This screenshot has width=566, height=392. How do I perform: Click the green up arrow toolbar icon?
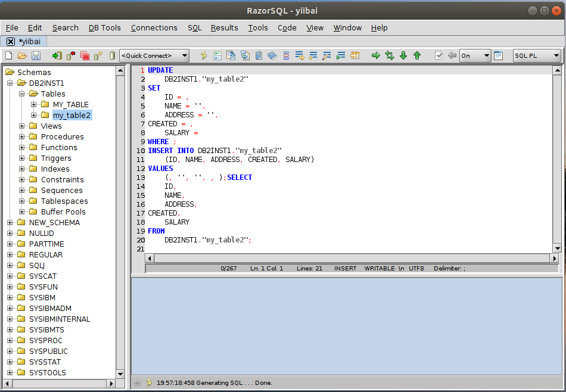click(417, 55)
